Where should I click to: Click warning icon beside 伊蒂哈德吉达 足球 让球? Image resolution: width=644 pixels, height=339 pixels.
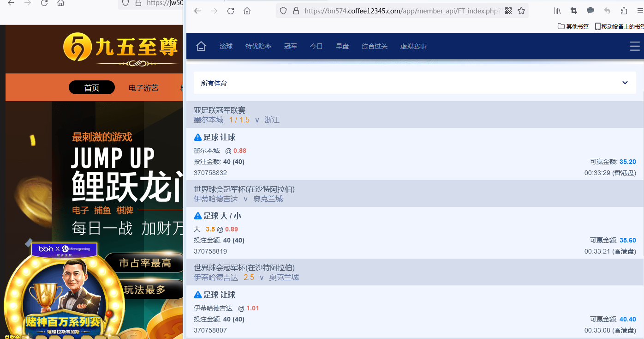pos(198,295)
